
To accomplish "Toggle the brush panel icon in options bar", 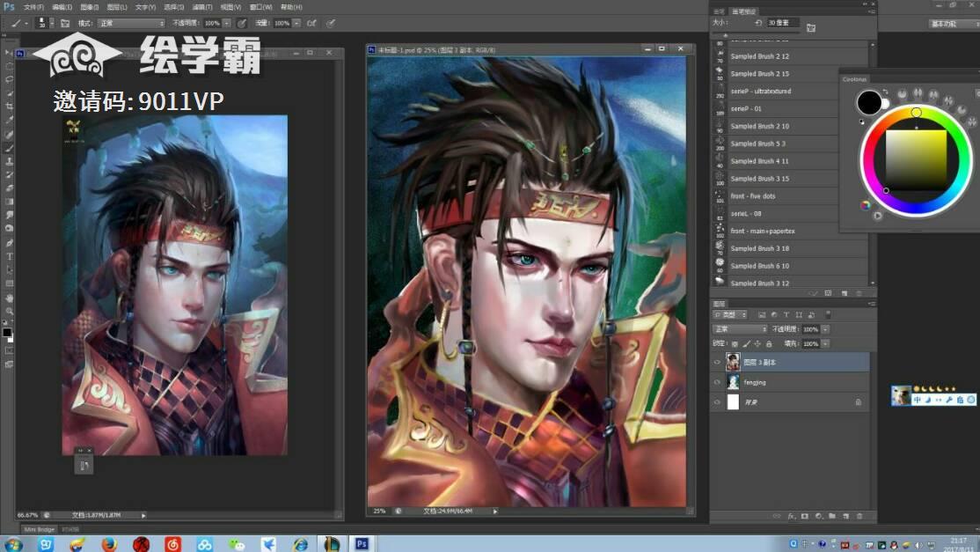I will tap(65, 23).
